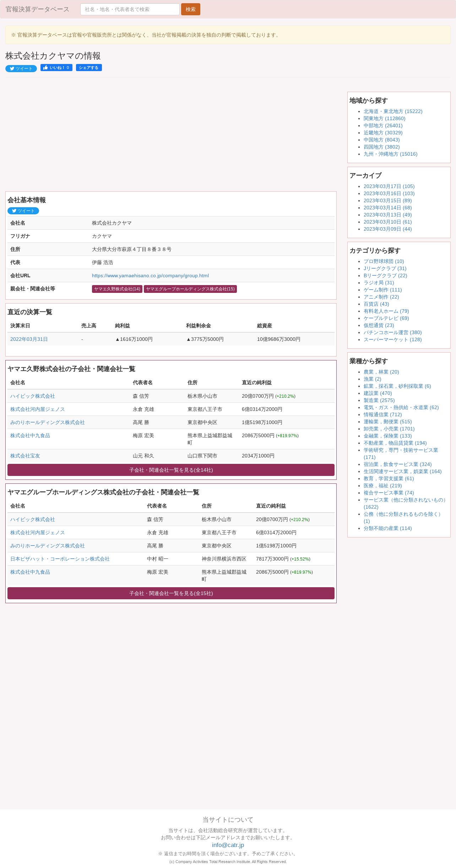Open the 2022年03月31日 settlement link
456x868 pixels.
click(29, 339)
